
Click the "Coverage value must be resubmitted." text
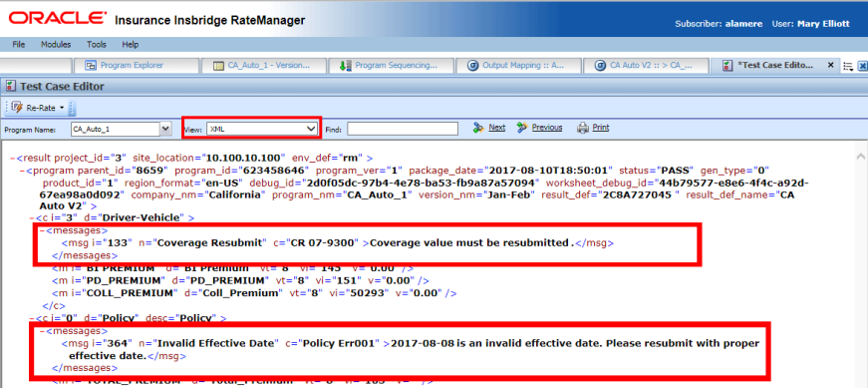tap(471, 242)
